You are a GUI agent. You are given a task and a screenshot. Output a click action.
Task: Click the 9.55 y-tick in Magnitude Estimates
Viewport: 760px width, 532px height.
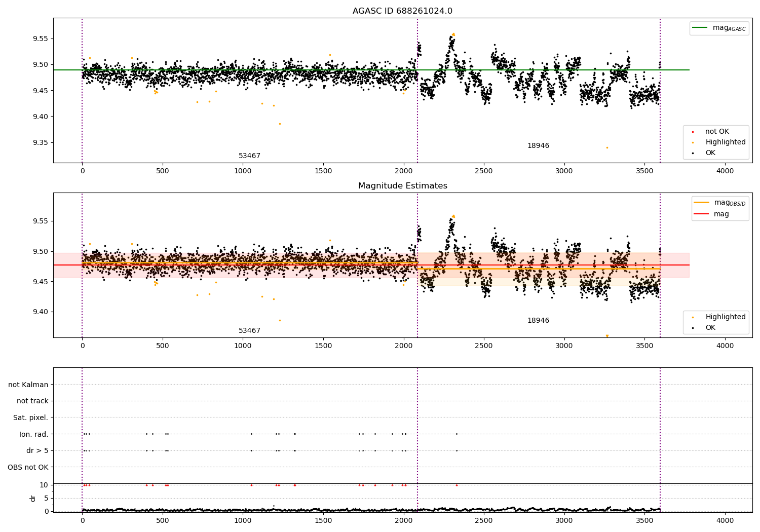(x=40, y=221)
